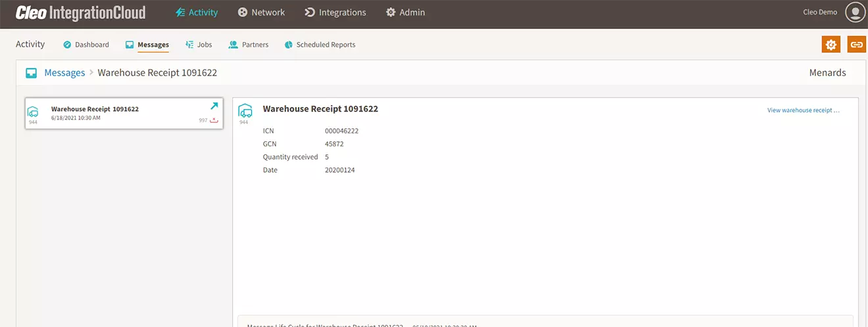Click the 997 acknowledgment status icon
Image resolution: width=868 pixels, height=327 pixels.
click(214, 120)
